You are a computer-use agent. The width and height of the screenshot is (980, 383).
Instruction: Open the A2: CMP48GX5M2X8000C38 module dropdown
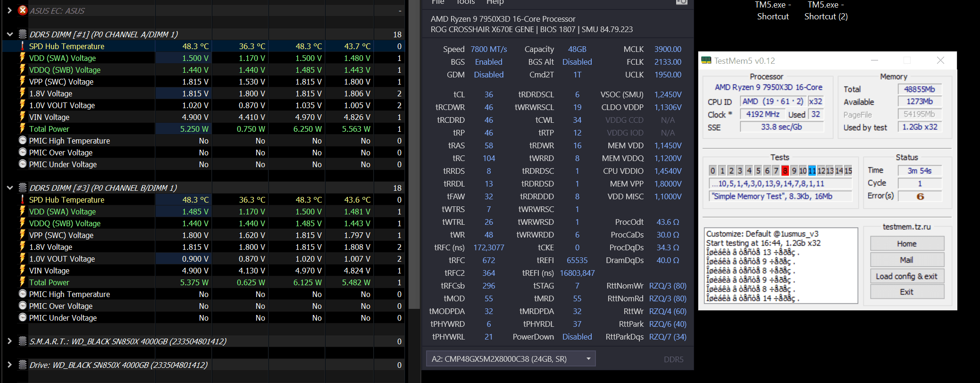[511, 359]
